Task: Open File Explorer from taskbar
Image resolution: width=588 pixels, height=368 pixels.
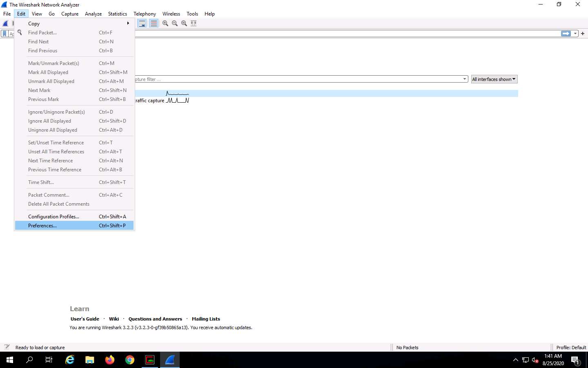Action: [90, 360]
